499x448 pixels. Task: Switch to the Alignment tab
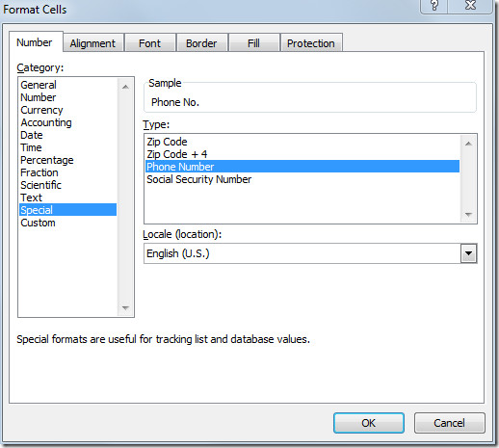pyautogui.click(x=92, y=43)
